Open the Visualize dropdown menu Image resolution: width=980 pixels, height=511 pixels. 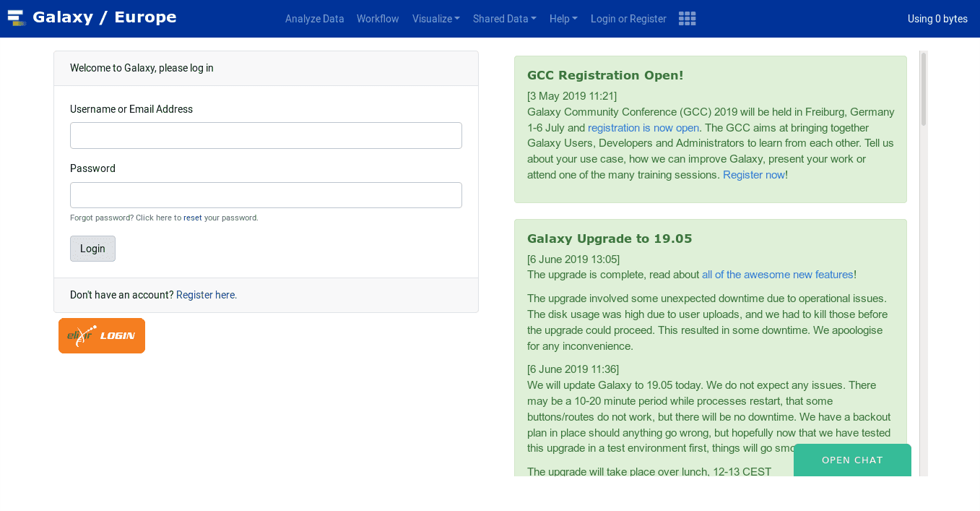435,19
